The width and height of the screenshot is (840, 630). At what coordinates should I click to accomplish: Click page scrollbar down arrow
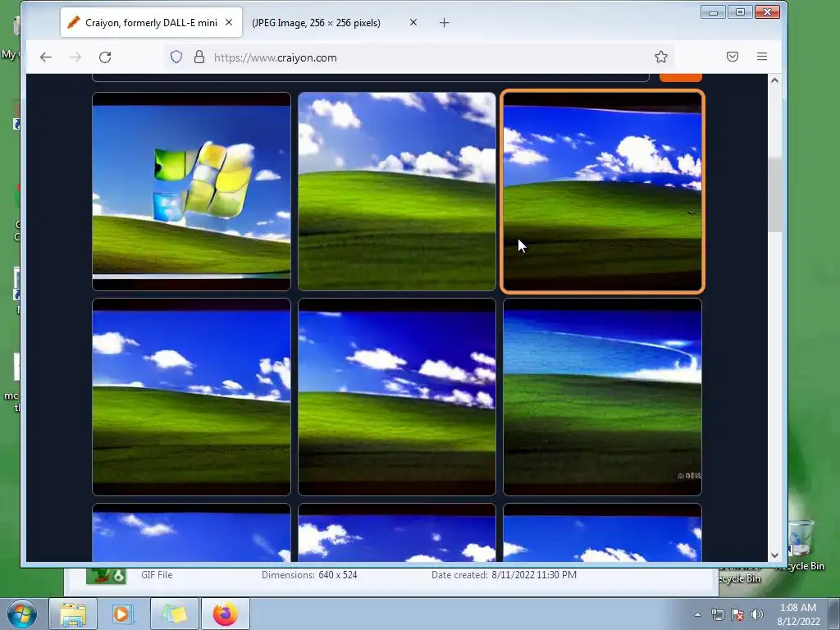click(x=774, y=555)
